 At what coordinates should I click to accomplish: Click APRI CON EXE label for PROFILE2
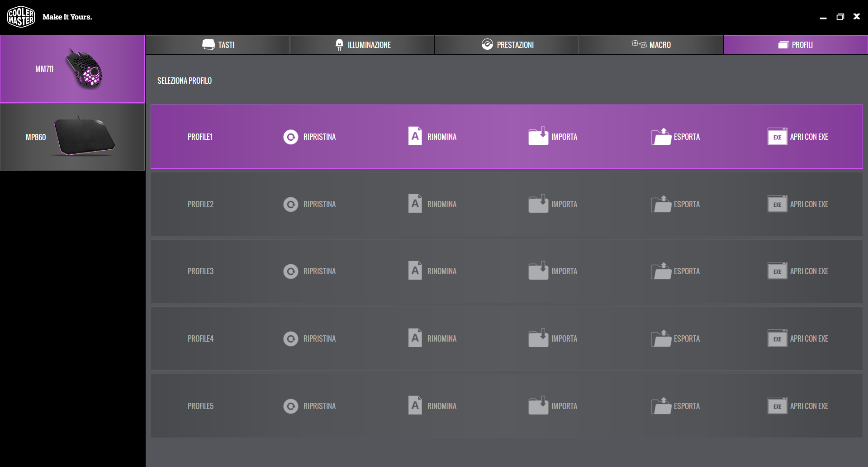[x=809, y=204]
